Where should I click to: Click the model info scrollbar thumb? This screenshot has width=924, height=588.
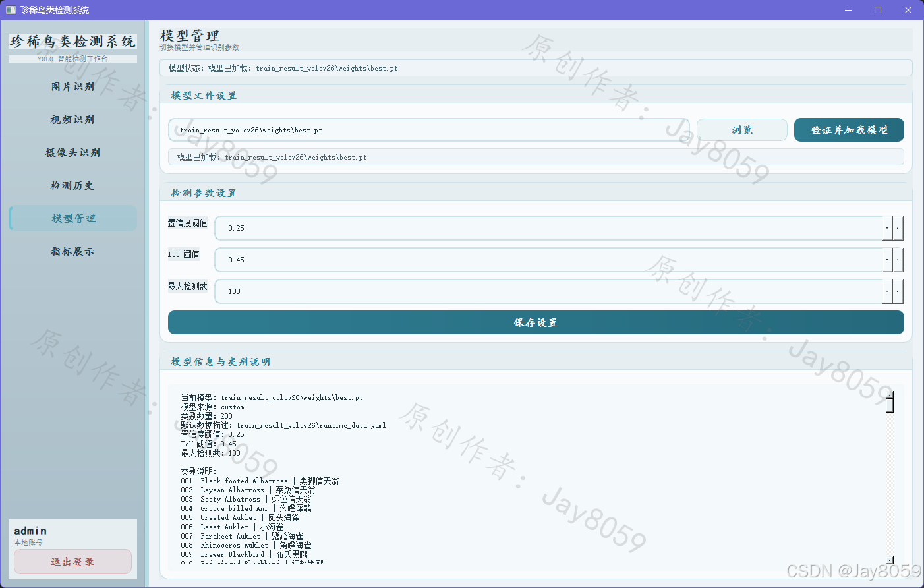click(x=890, y=405)
